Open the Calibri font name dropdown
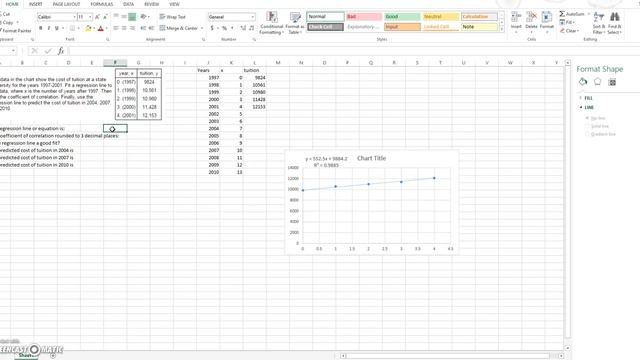Image resolution: width=640 pixels, height=360 pixels. [74, 17]
